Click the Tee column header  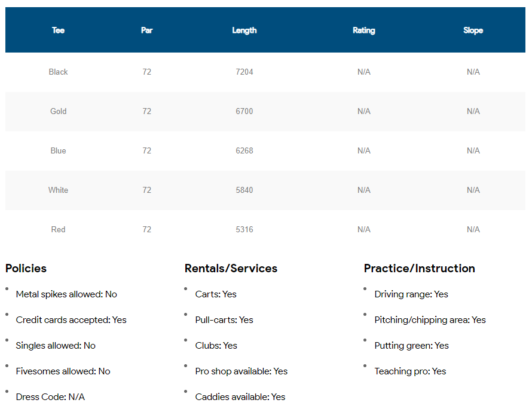click(x=58, y=30)
